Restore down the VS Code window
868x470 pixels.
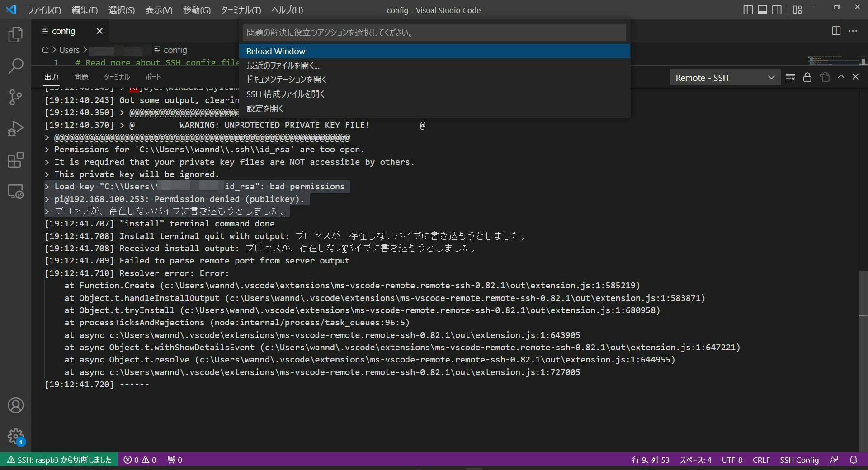pos(836,8)
